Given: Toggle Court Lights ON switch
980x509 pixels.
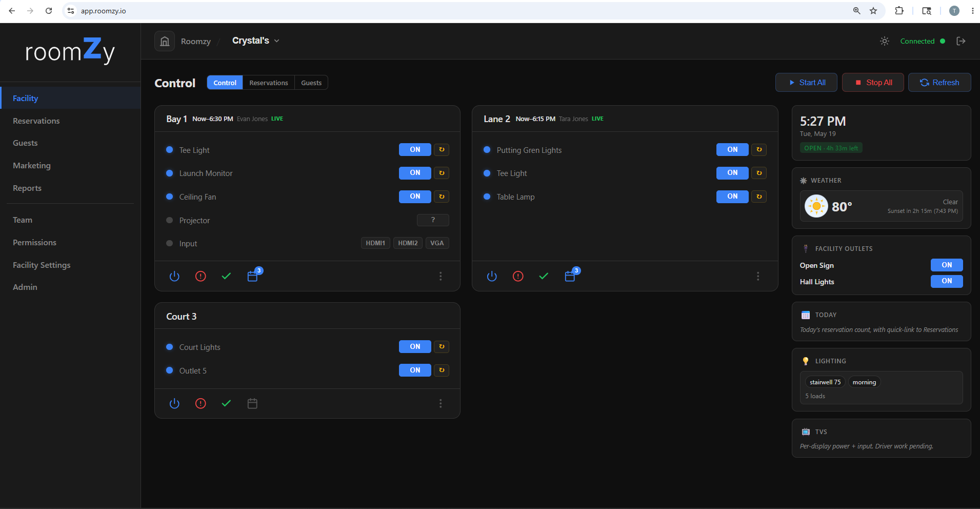Looking at the screenshot, I should click(415, 347).
